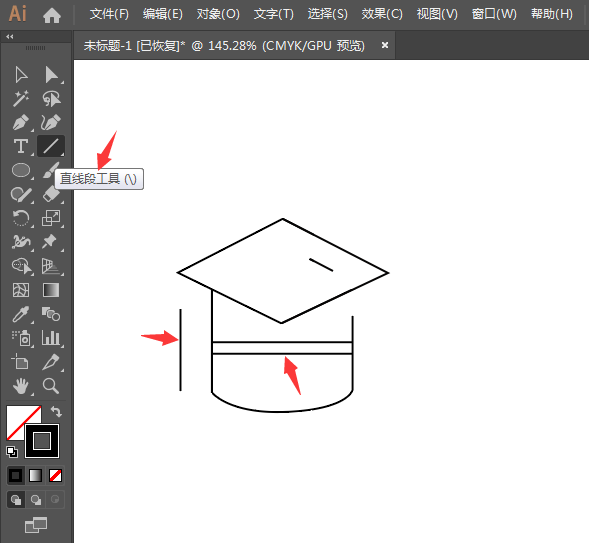Pick the Hand tool
The image size is (589, 543).
coord(21,386)
